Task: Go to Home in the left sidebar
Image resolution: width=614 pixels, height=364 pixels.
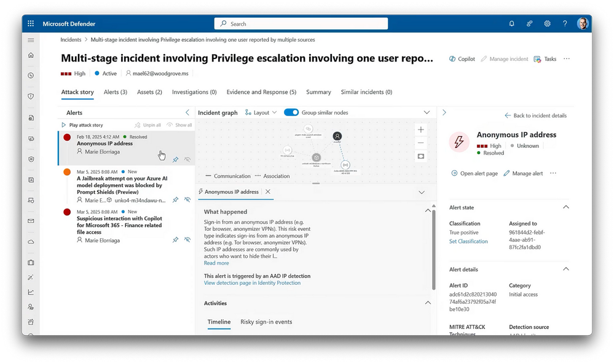Action: (x=31, y=55)
